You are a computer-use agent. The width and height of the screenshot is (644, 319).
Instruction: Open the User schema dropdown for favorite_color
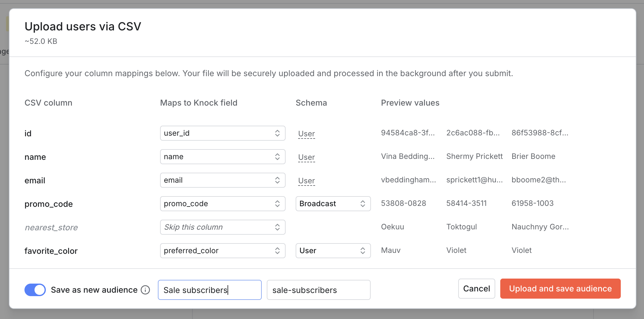point(333,250)
